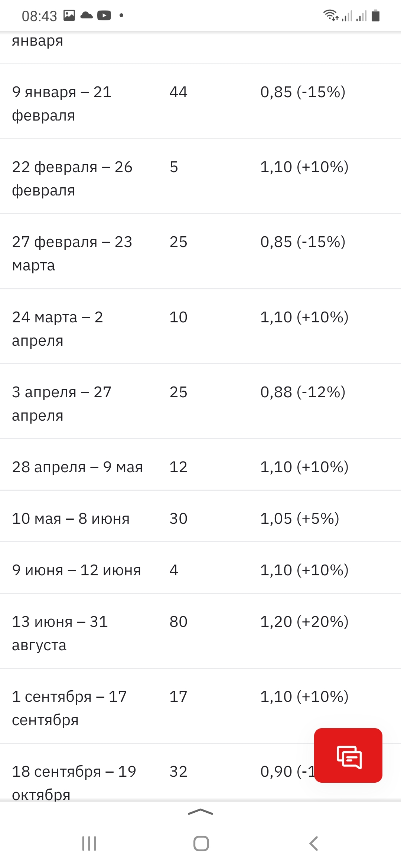
Task: Tap the YouTube notification icon in status bar
Action: 104,15
